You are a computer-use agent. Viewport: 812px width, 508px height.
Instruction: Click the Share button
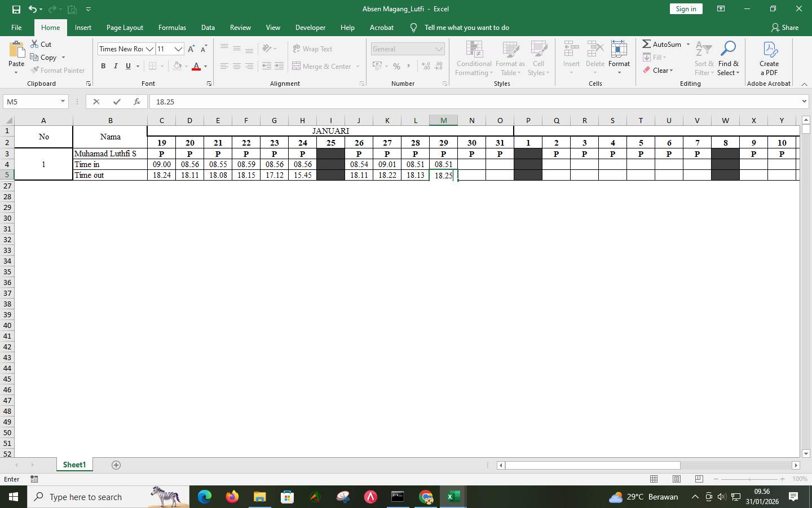coord(785,27)
